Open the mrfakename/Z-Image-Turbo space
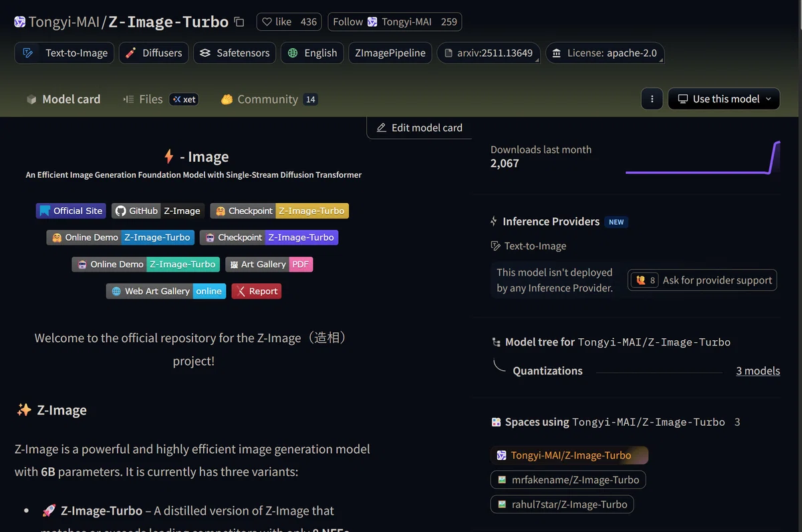Image resolution: width=802 pixels, height=532 pixels. tap(568, 479)
